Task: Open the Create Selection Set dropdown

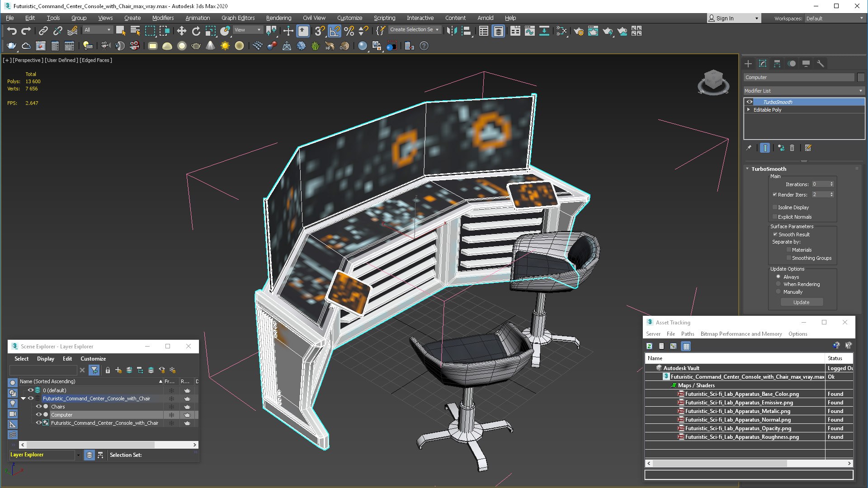Action: (x=414, y=30)
